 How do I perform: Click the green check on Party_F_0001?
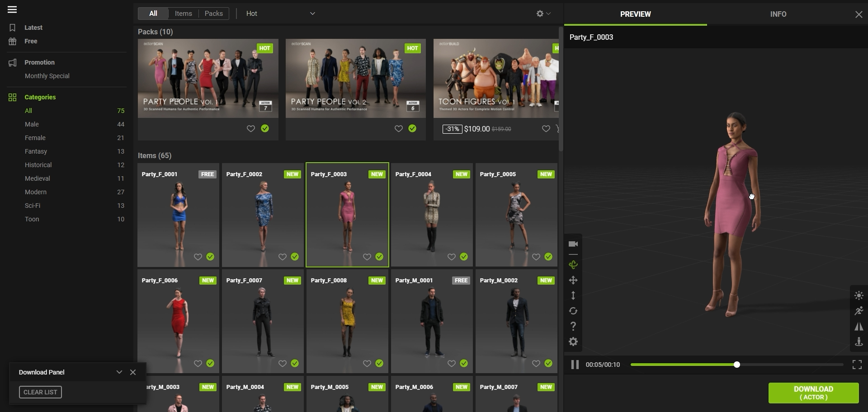(x=210, y=257)
